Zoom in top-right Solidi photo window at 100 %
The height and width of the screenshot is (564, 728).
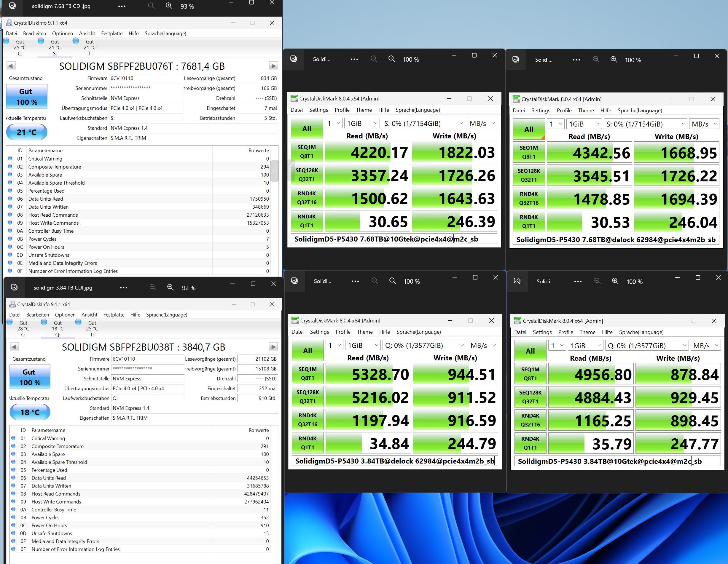click(614, 60)
